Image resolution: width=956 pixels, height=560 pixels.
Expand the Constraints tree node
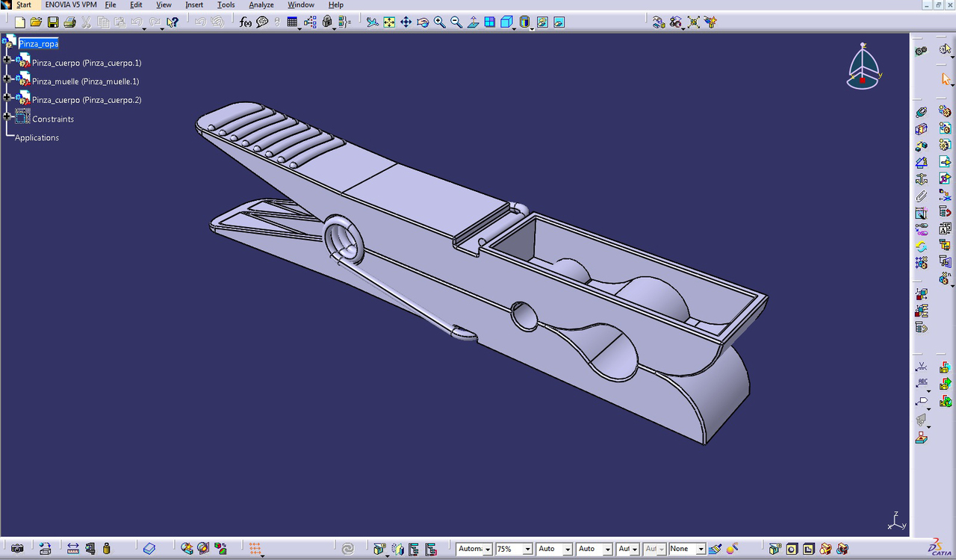(x=7, y=116)
